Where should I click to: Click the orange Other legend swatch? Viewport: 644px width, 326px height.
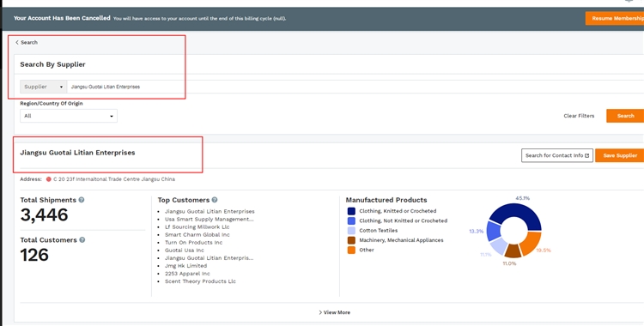coord(351,250)
